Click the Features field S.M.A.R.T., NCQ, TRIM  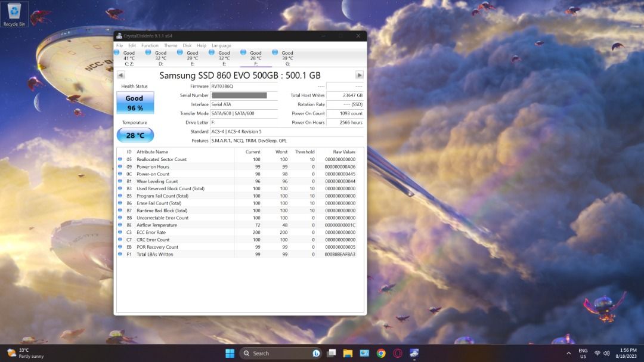pos(287,141)
